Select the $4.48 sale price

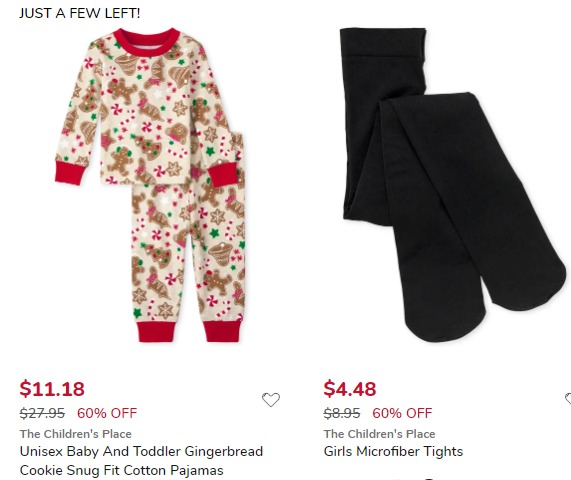coord(350,389)
